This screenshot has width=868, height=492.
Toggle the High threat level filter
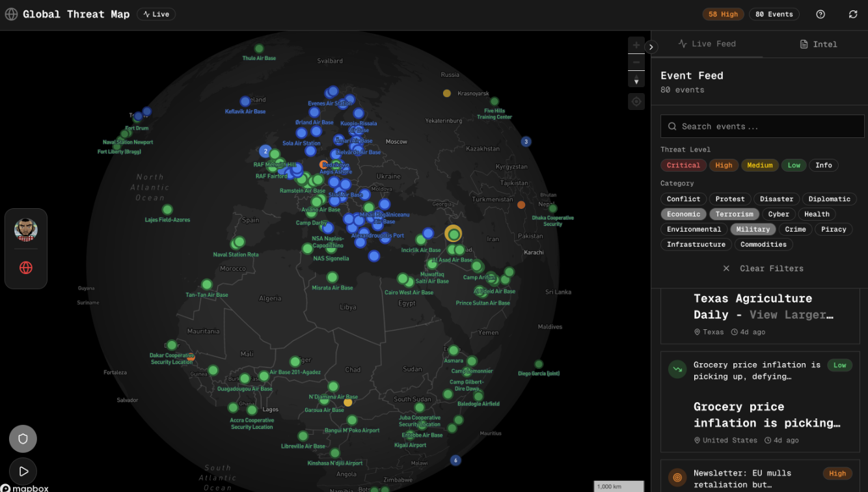724,165
